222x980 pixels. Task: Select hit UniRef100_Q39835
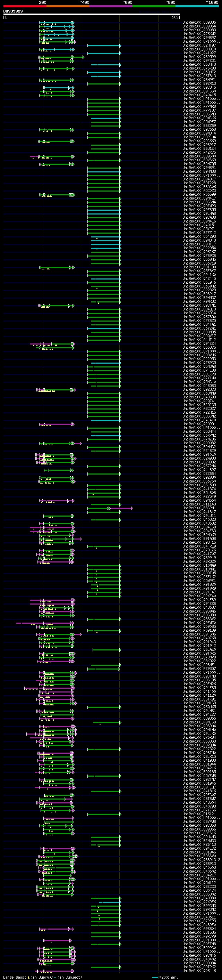199,23
